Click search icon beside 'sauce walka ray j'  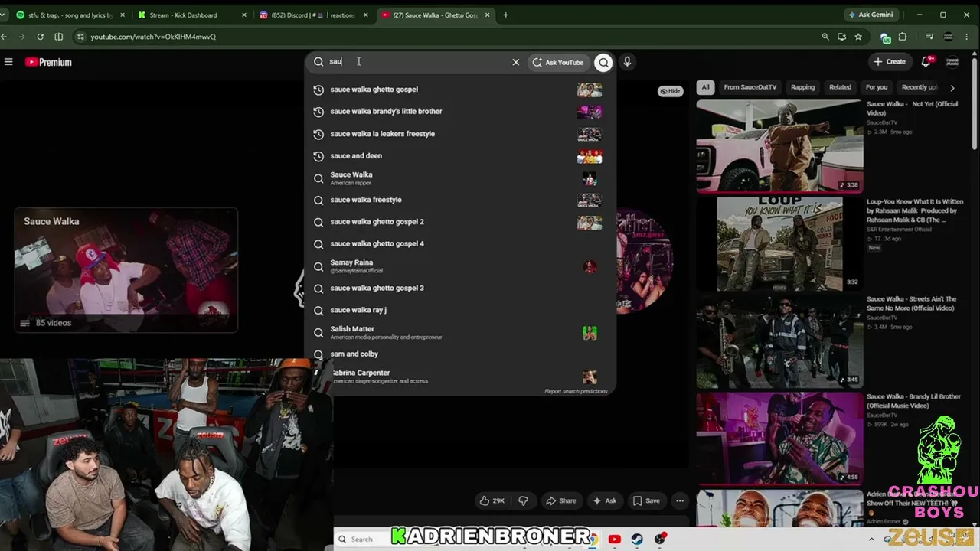[318, 310]
